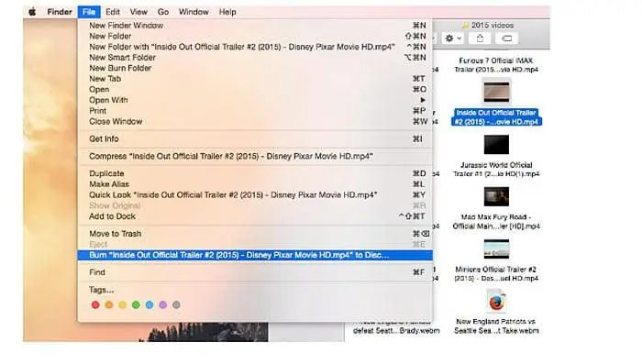Open the gear dropdown arrow

[x=459, y=39]
